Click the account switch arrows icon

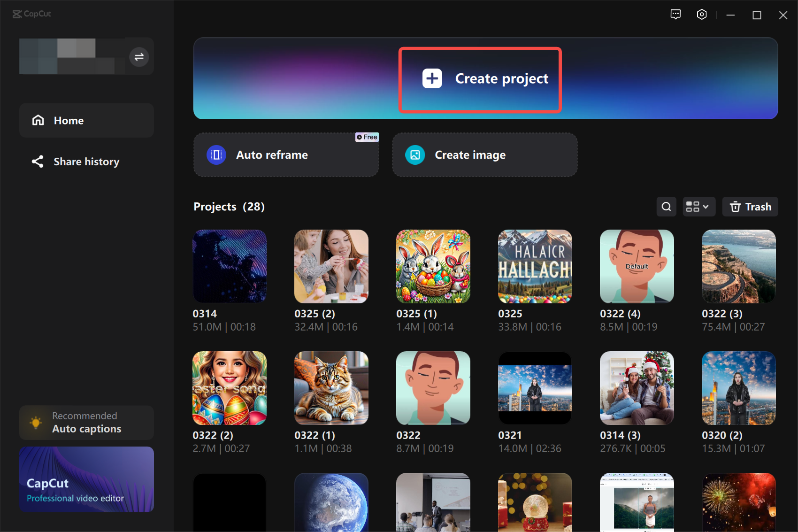[x=138, y=57]
